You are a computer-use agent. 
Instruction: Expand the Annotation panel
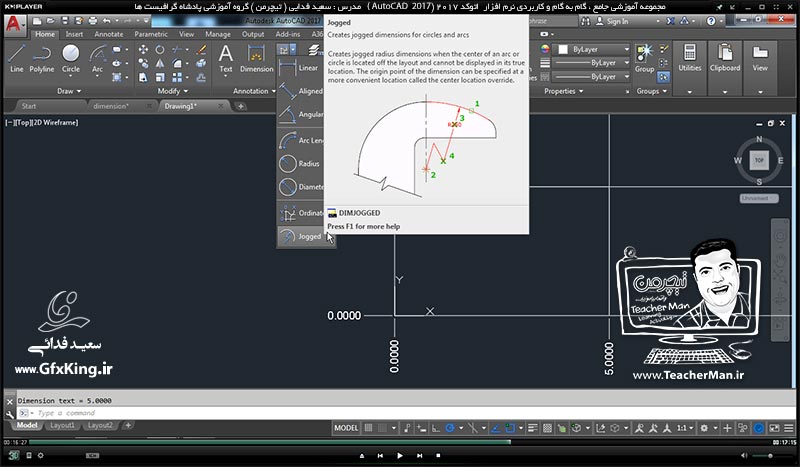(254, 91)
